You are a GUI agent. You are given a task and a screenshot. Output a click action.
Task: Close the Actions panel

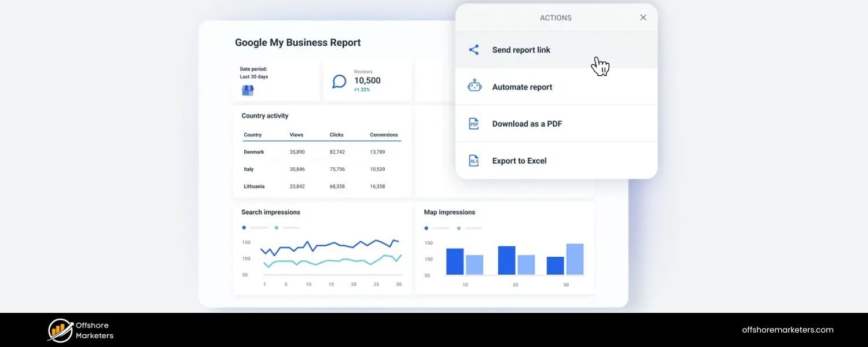point(643,17)
